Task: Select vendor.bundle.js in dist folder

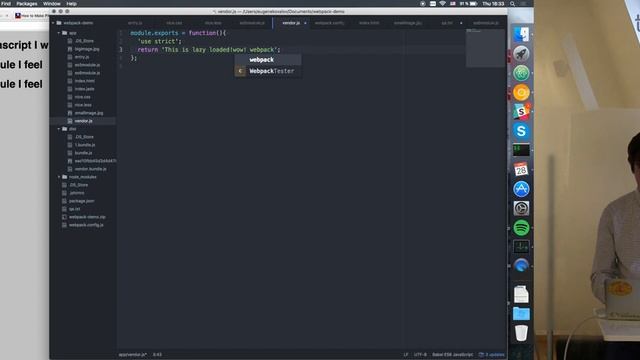Action: (90, 169)
